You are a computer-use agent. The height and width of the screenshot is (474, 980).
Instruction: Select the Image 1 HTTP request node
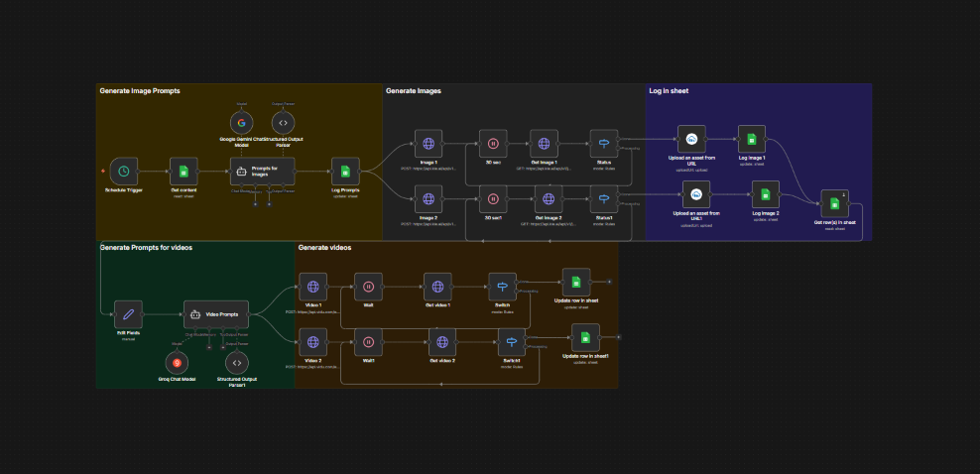tap(429, 144)
